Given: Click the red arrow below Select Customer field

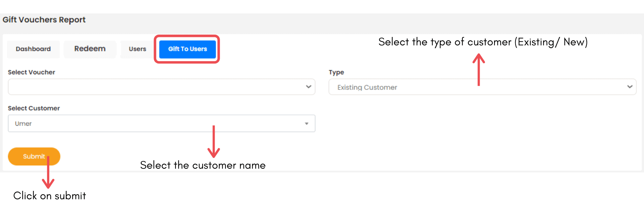Looking at the screenshot, I should (214, 142).
